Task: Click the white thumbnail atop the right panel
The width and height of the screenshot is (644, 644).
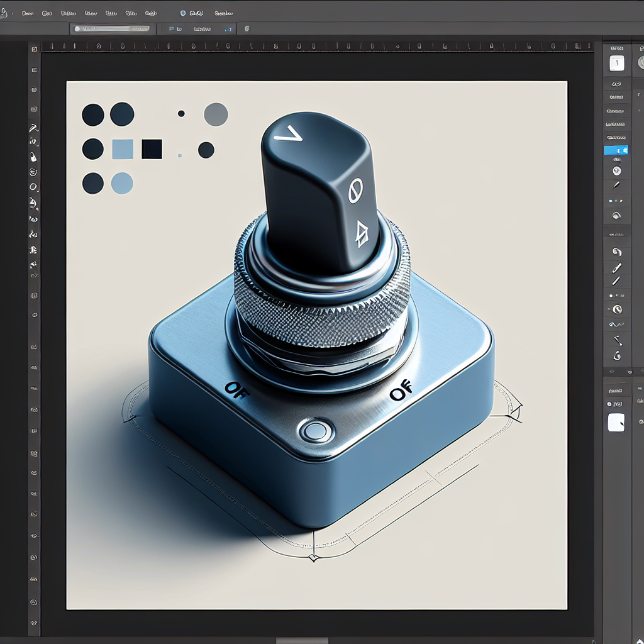Action: pyautogui.click(x=617, y=63)
